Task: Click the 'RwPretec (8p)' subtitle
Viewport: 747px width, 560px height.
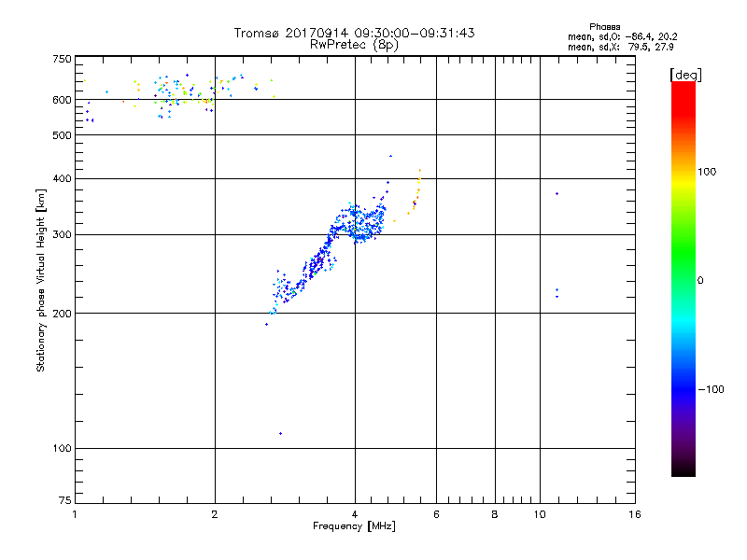Action: 354,45
